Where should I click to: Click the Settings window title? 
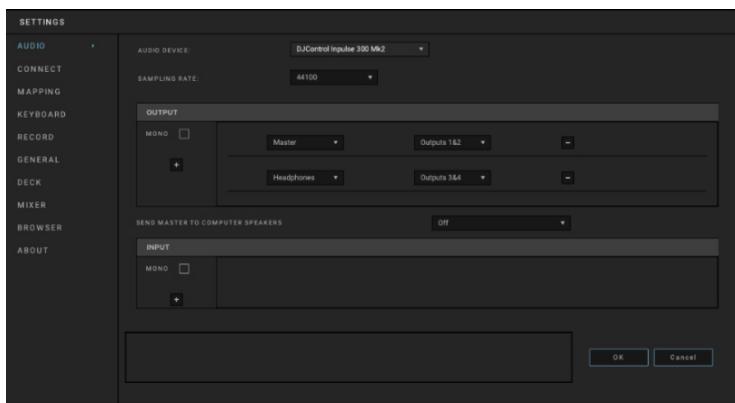(42, 22)
